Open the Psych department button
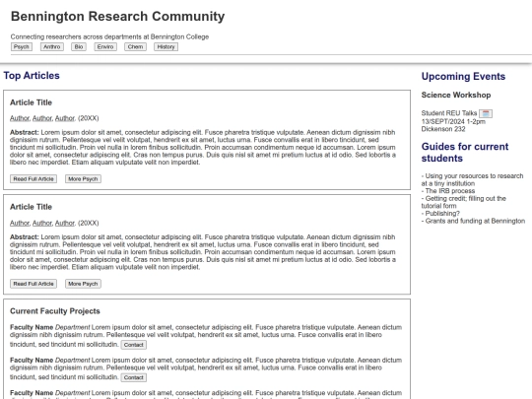Screen dimensions: 532x399 22,47
